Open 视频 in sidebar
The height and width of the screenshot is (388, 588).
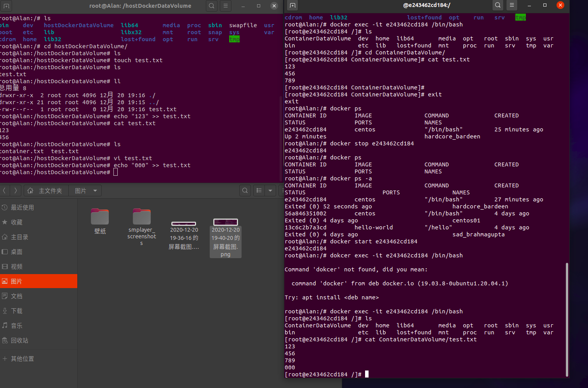tap(38, 267)
